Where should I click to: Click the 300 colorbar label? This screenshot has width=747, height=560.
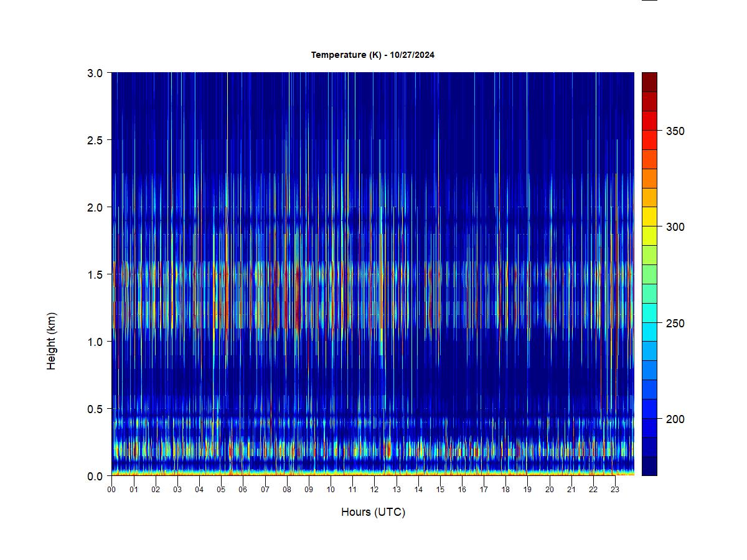[675, 227]
